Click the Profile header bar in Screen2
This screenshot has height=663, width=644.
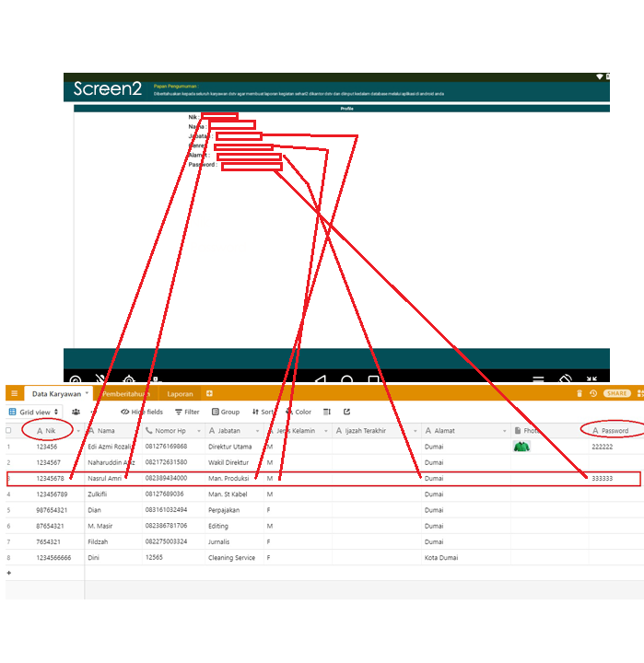tap(342, 109)
